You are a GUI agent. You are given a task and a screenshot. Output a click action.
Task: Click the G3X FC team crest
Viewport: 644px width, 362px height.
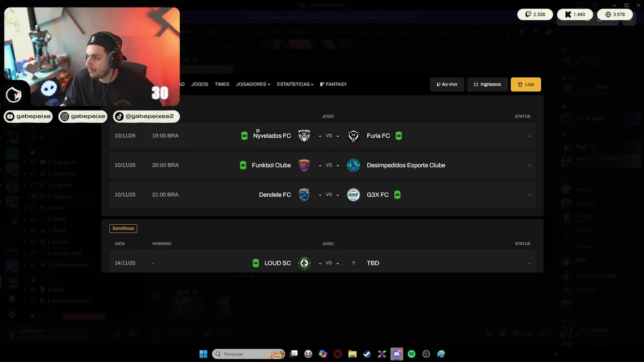click(354, 195)
